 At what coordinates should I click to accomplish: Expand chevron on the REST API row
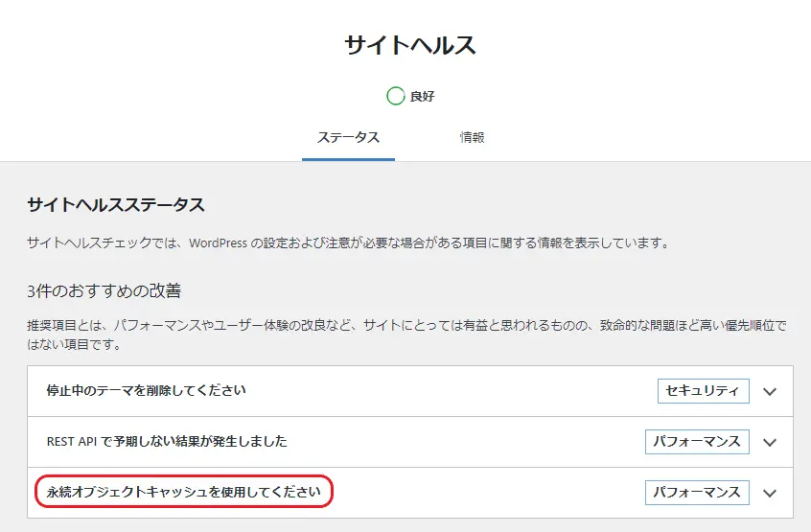click(x=770, y=442)
